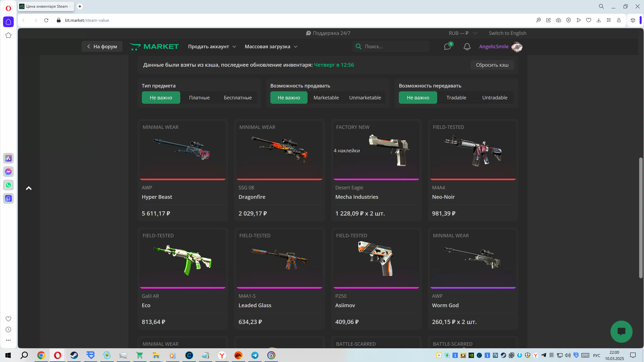This screenshot has height=362, width=644.
Task: Open Desert Eagle Mecha Industries card image
Action: pos(376,150)
